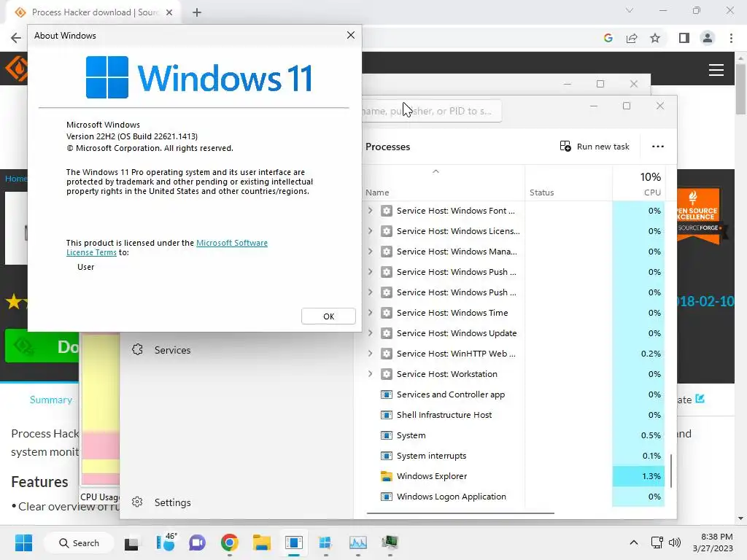
Task: Open the Summary tab on SourceForge page
Action: click(50, 400)
